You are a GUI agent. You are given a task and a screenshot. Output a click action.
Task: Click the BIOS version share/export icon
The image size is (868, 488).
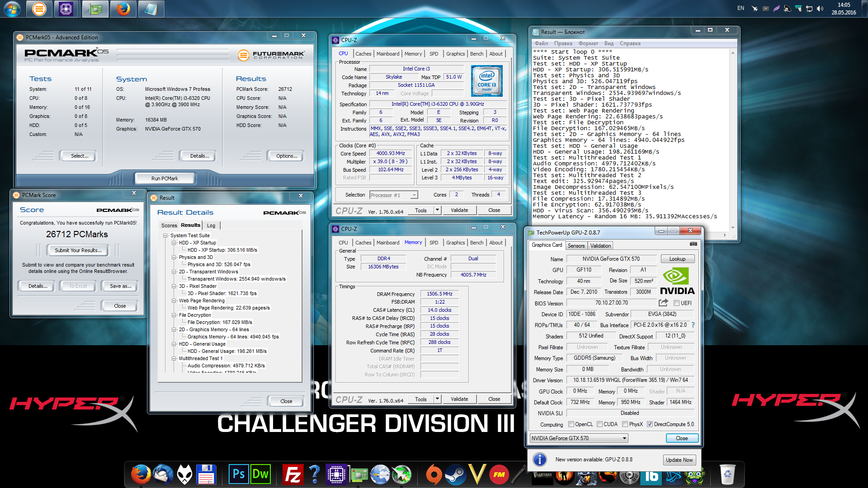coord(663,303)
